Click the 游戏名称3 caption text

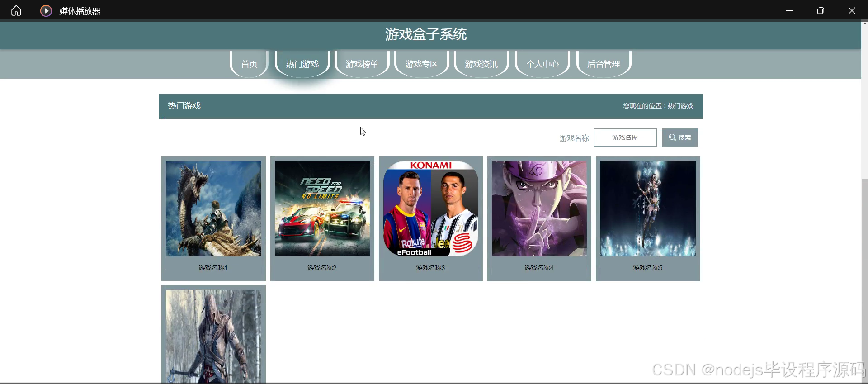pos(430,268)
